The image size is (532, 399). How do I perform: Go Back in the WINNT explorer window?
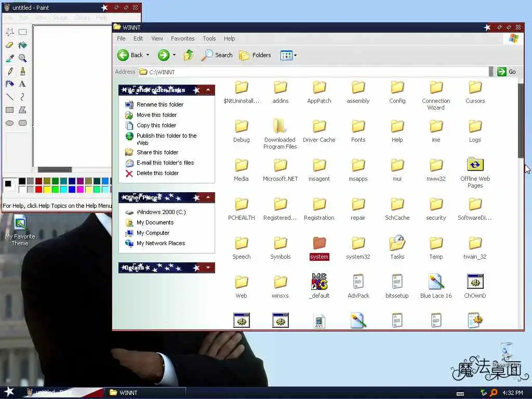click(130, 55)
